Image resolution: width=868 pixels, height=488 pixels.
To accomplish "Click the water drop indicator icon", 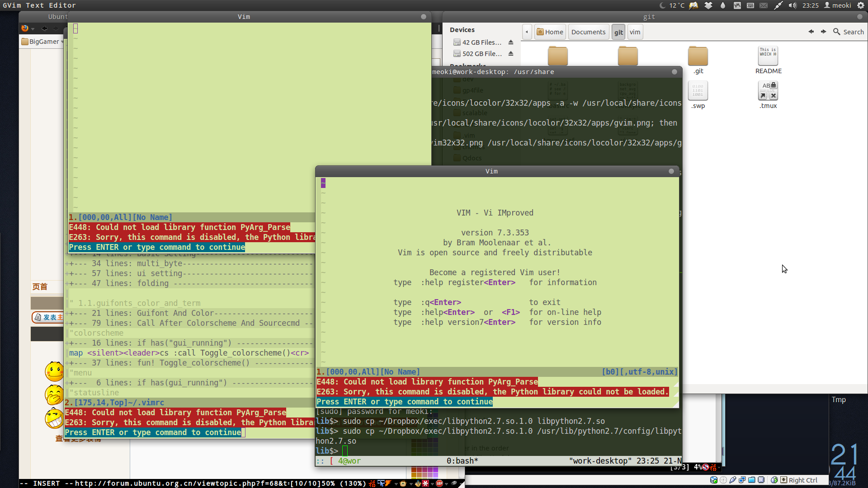I will pyautogui.click(x=723, y=5).
